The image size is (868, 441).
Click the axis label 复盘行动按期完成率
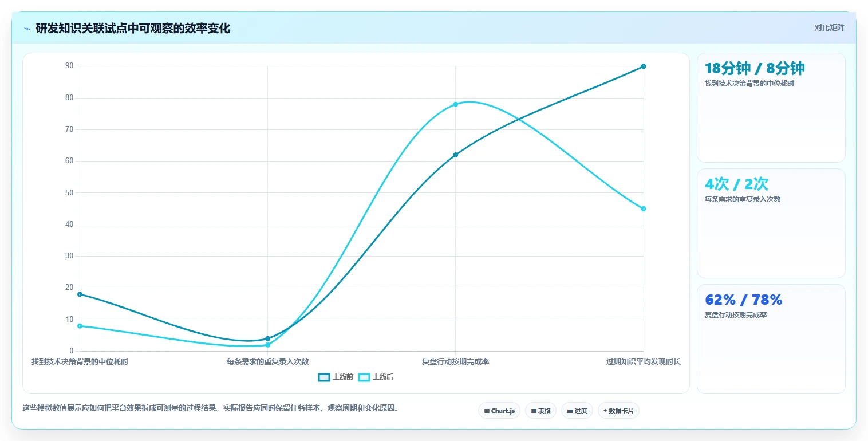[x=455, y=361]
